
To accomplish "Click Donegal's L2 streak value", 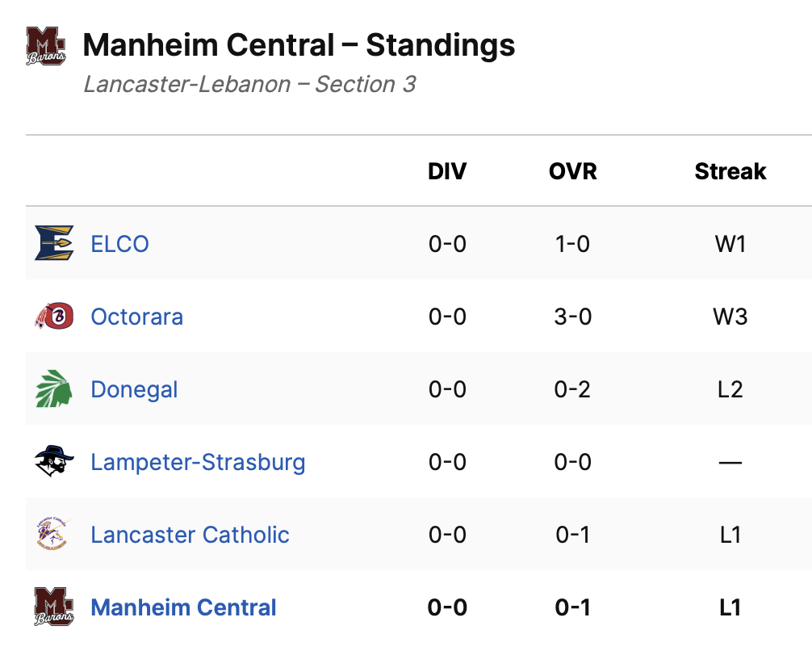I will point(730,389).
